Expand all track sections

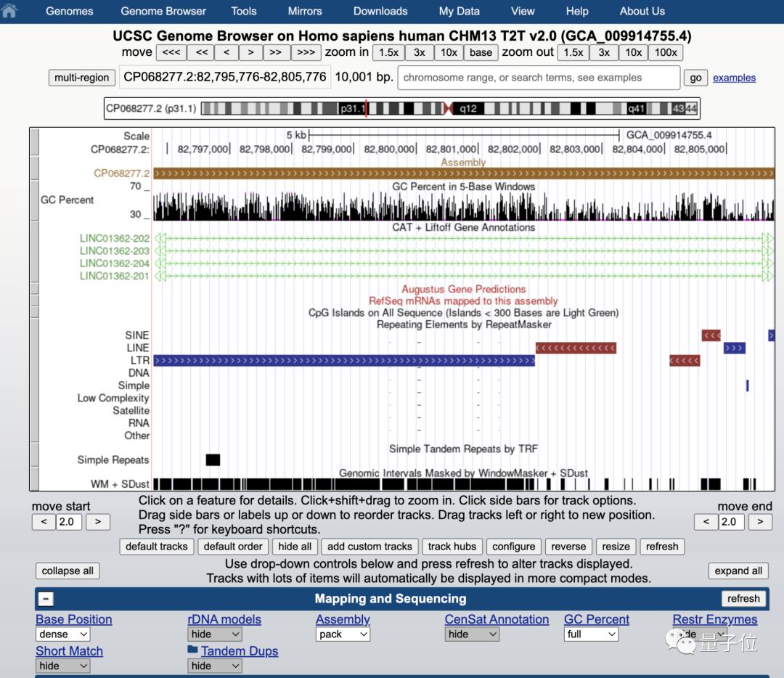(738, 571)
